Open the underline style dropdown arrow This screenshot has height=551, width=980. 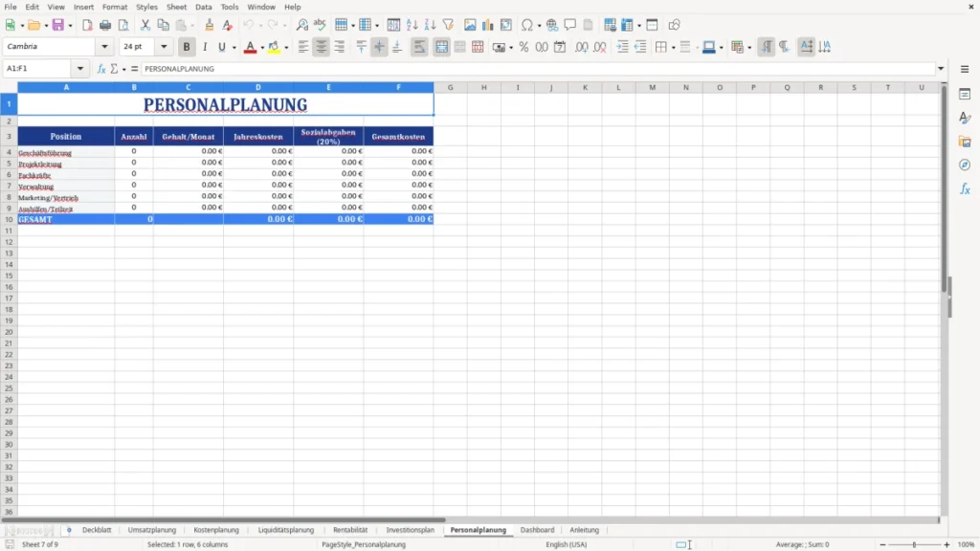(x=234, y=48)
